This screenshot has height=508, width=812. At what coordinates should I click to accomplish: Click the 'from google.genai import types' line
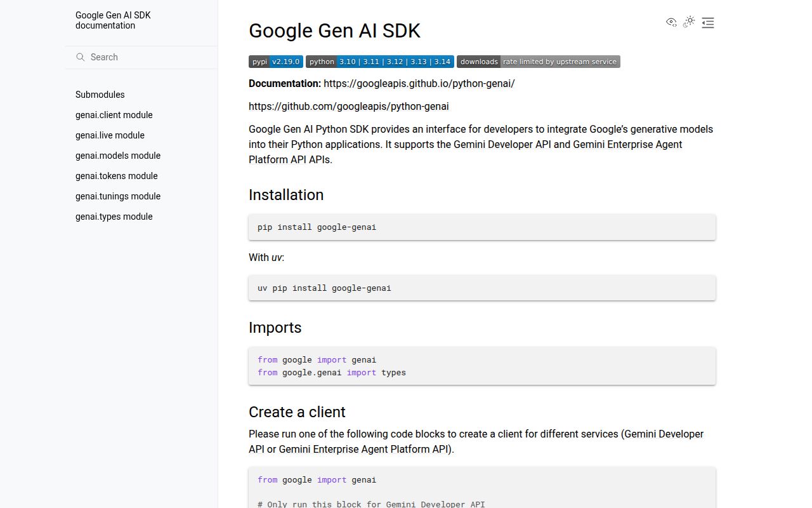pos(332,373)
